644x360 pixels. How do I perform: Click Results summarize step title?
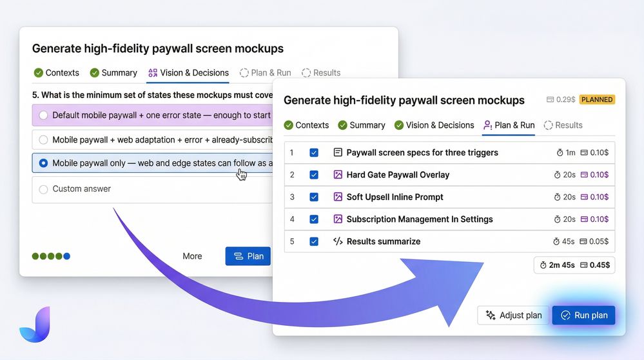384,241
